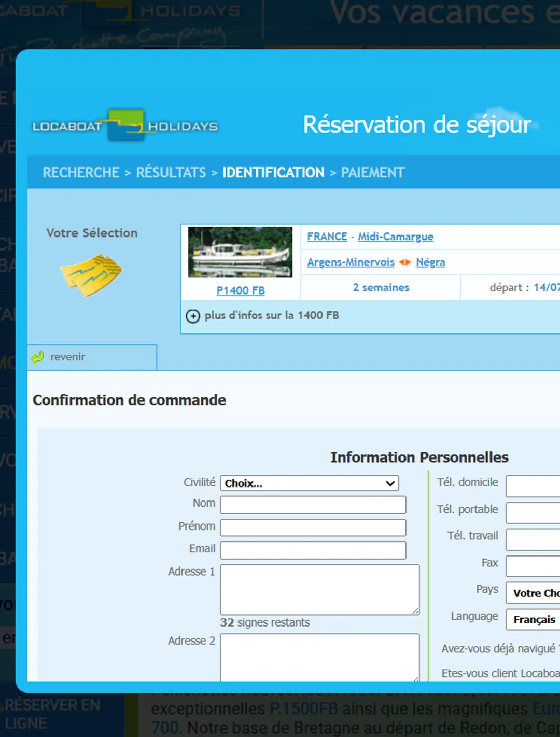Go to RECHERCHE step in breadcrumb
The height and width of the screenshot is (737, 560).
[81, 172]
